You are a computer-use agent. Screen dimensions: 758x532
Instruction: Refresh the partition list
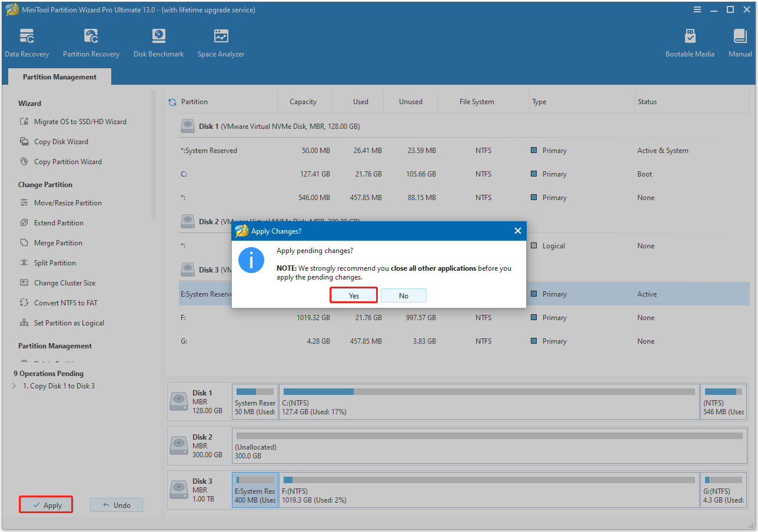pyautogui.click(x=171, y=101)
